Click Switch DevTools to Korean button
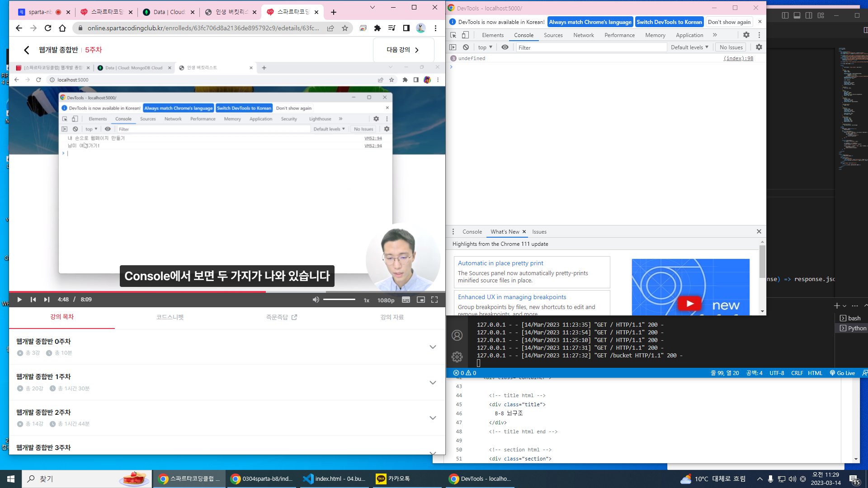Image resolution: width=868 pixels, height=488 pixels. (x=669, y=22)
